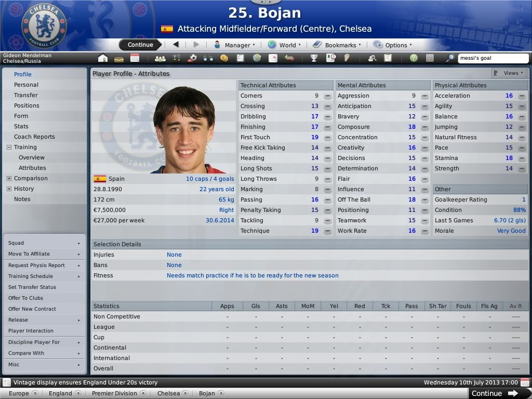Click the football match icon
This screenshot has width=532, height=399.
tap(192, 58)
